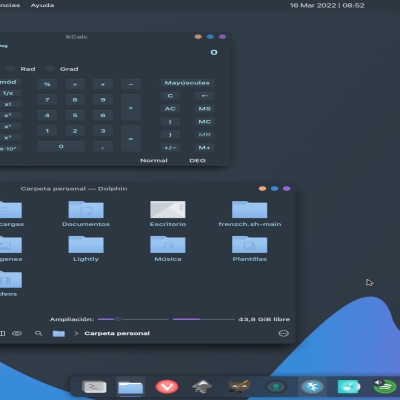The image size is (400, 400).
Task: Select the Rad angle mode in KCalc
Action: pos(21,69)
